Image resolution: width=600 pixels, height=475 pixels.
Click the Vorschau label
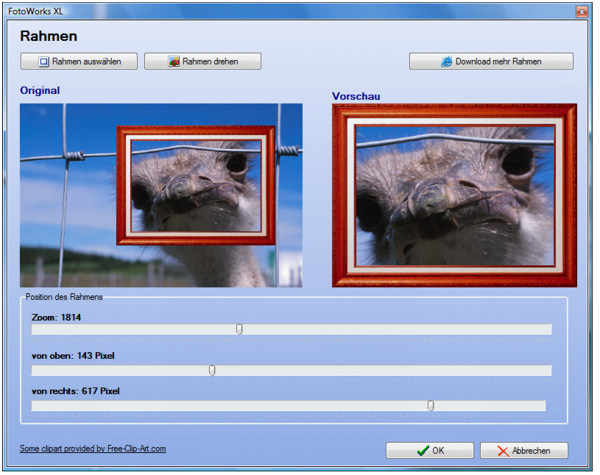[x=356, y=96]
